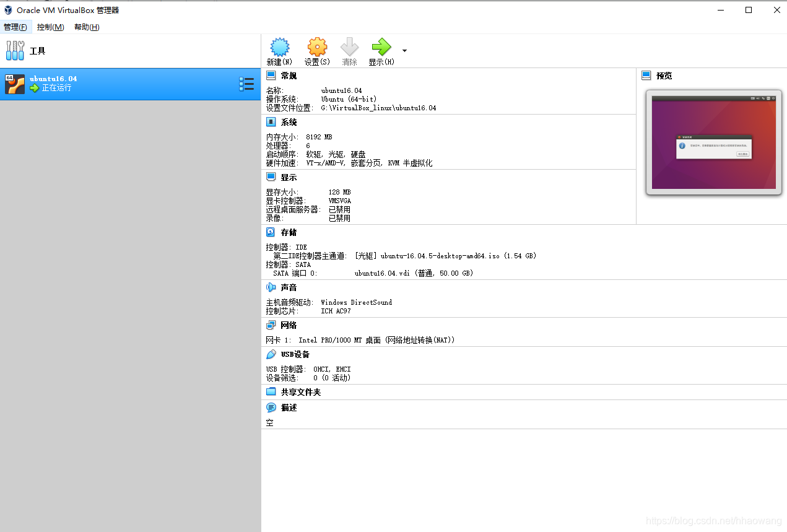Click the G:\VirtualBox_linux\ubuntu16.04 settings path

coord(378,108)
